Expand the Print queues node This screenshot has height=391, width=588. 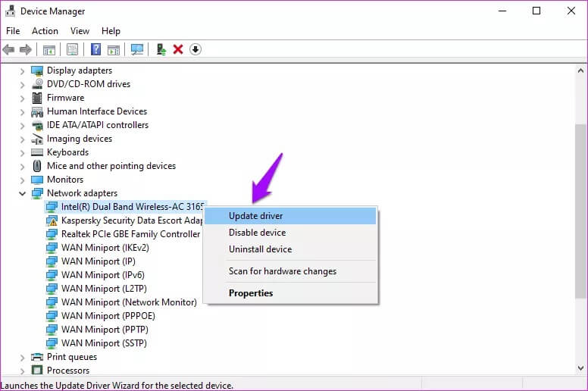pos(22,357)
